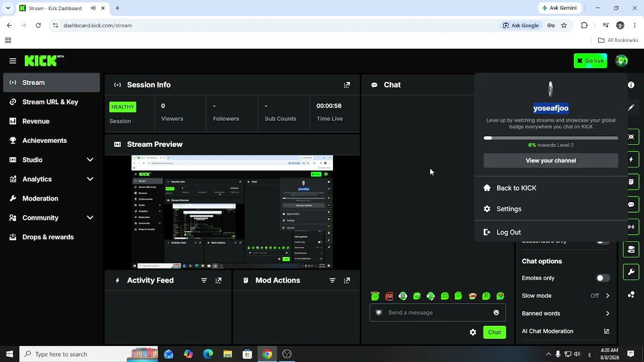Screen dimensions: 644x362
Task: Open File Explorer from taskbar
Action: (227, 354)
